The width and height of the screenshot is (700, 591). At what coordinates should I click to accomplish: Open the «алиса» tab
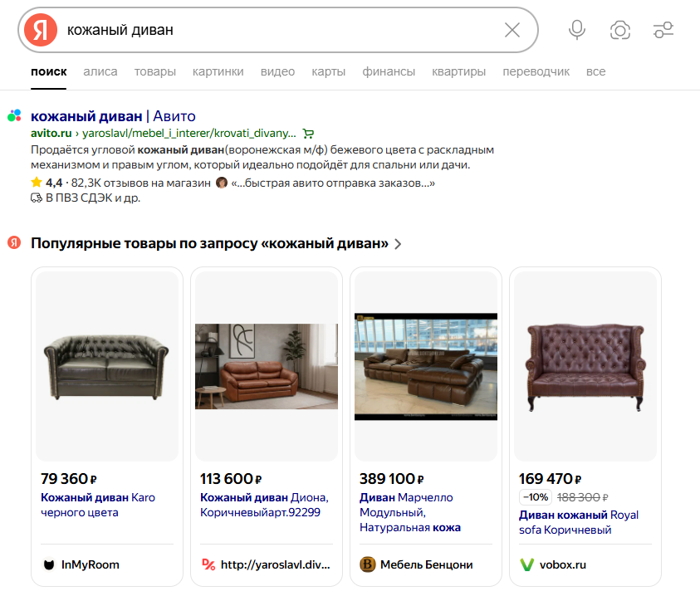tap(100, 71)
